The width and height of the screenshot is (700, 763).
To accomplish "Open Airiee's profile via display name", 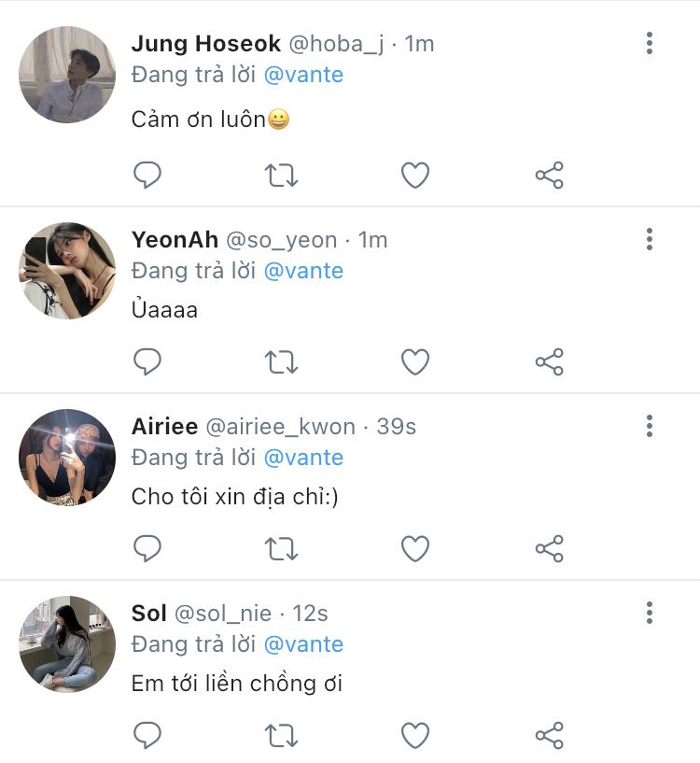I will pos(164,427).
